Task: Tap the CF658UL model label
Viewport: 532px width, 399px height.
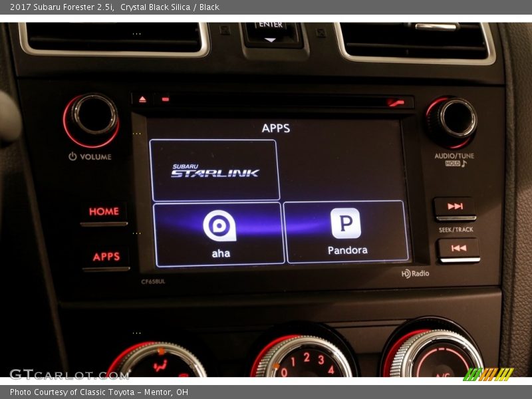Action: pos(153,281)
